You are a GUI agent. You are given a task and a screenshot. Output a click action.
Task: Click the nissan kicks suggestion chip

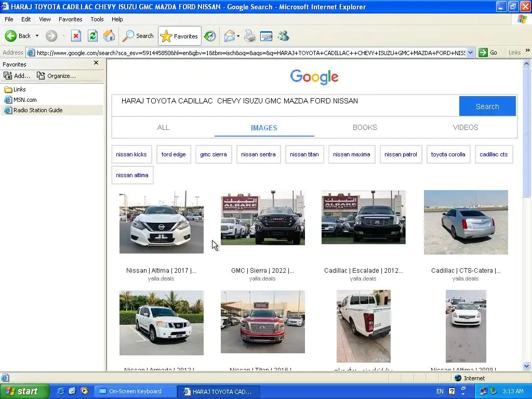131,154
